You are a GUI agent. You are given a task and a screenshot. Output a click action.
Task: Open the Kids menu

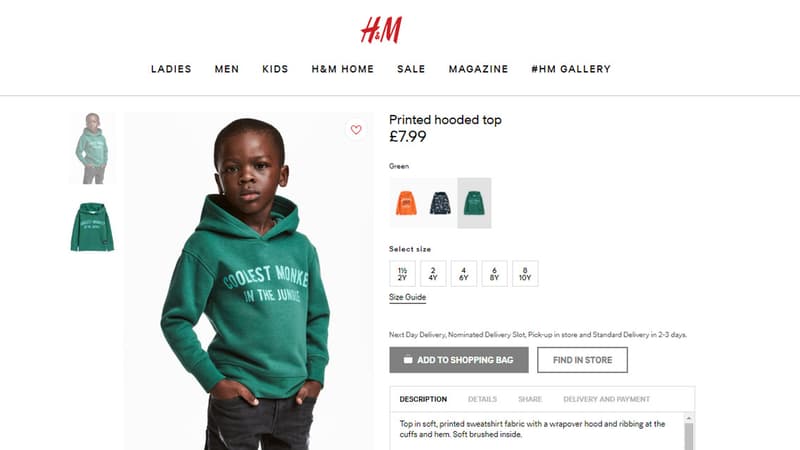click(275, 69)
